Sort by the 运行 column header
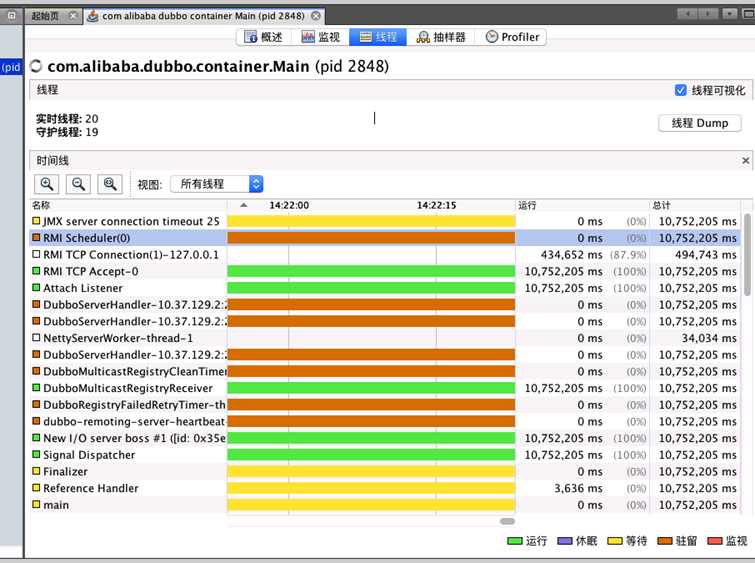This screenshot has width=755, height=563. pyautogui.click(x=583, y=205)
